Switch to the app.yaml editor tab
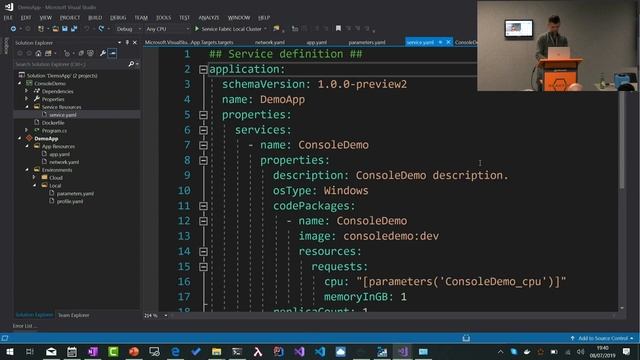The image size is (640, 360). 316,42
